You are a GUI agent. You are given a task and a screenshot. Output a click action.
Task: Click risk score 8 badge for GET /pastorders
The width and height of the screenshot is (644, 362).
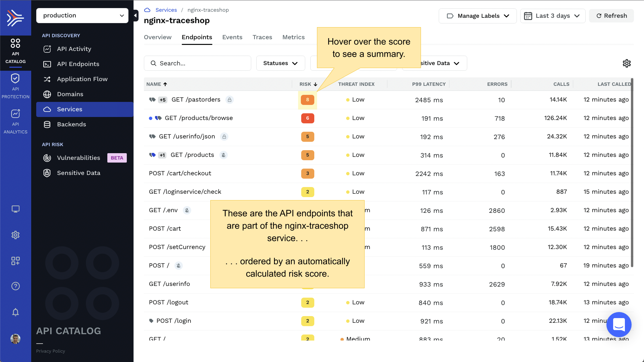click(308, 100)
